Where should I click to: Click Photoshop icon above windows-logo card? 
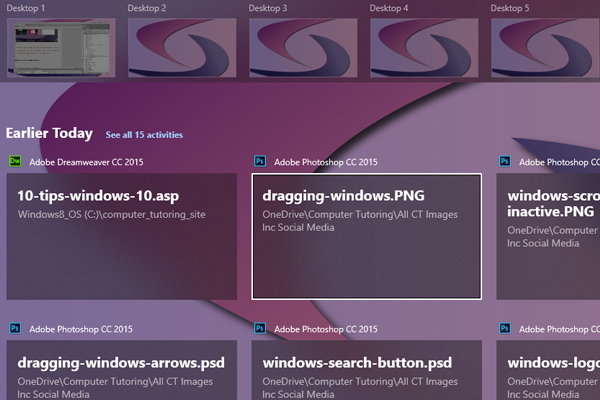[505, 328]
